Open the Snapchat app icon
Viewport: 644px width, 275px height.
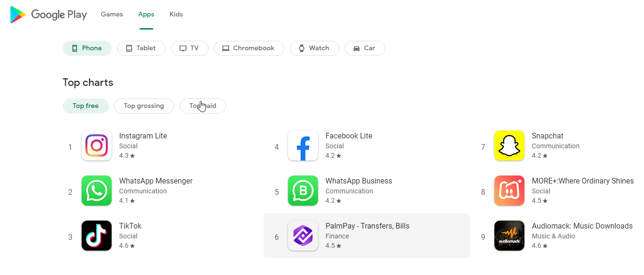point(509,145)
